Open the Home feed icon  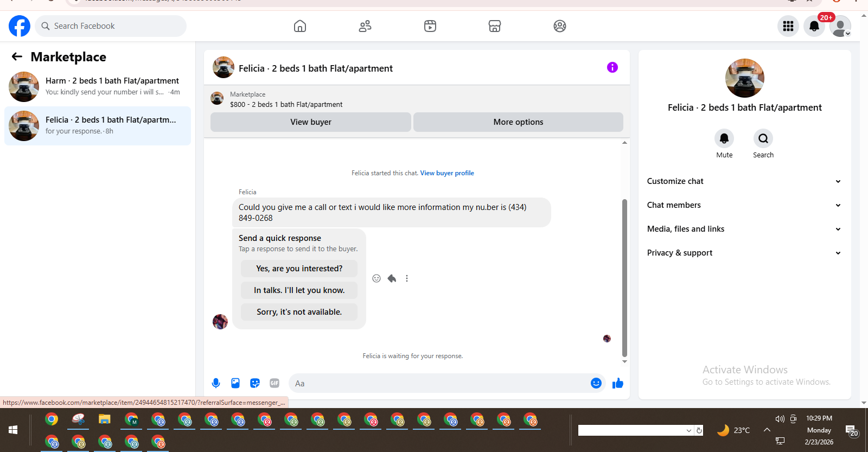(x=300, y=26)
